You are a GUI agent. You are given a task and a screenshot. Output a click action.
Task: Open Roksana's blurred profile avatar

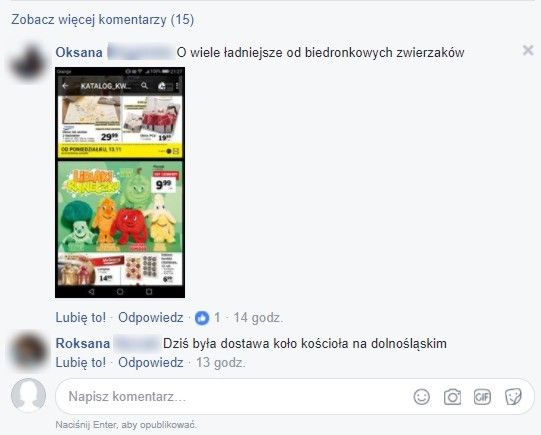coord(28,351)
